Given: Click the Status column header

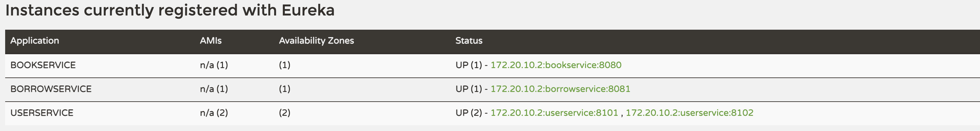Looking at the screenshot, I should 469,41.
